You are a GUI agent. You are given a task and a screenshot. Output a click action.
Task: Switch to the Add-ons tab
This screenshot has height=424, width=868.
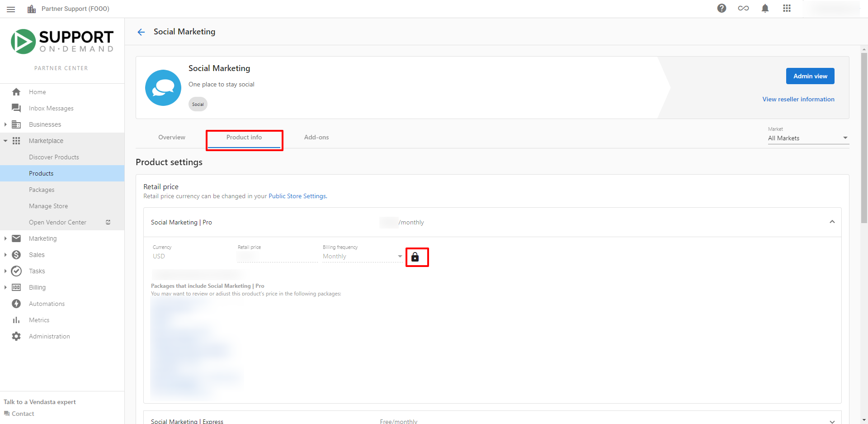[x=316, y=137]
